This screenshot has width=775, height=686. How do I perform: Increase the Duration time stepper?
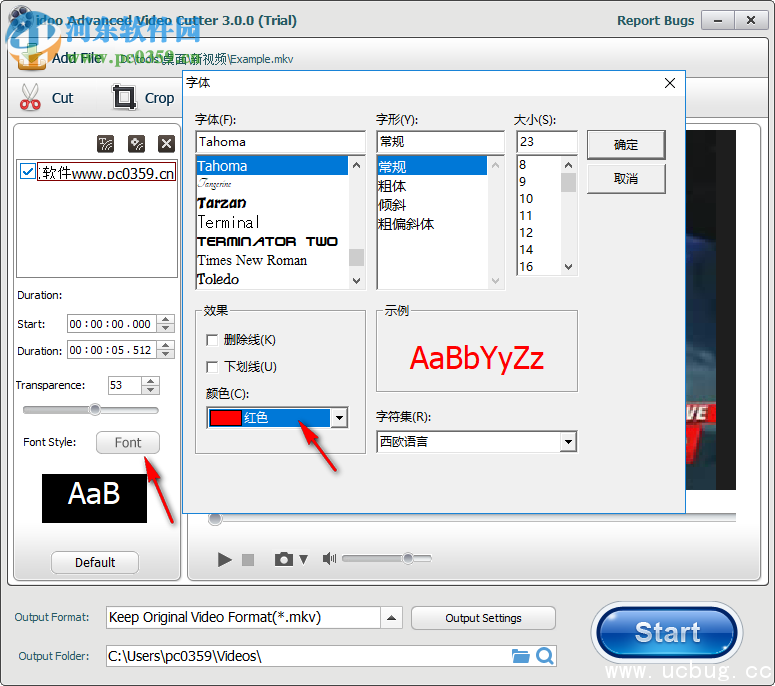166,345
